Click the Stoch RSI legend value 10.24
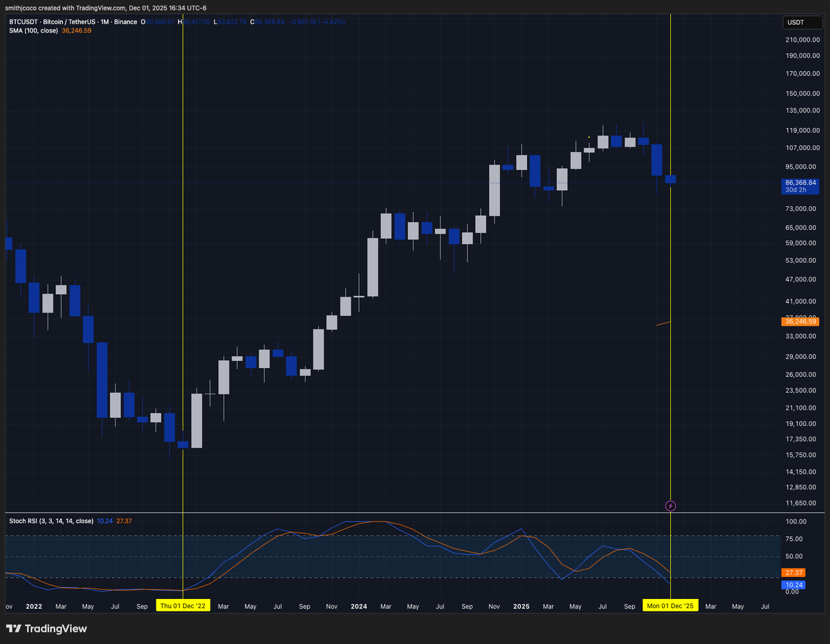 click(105, 520)
